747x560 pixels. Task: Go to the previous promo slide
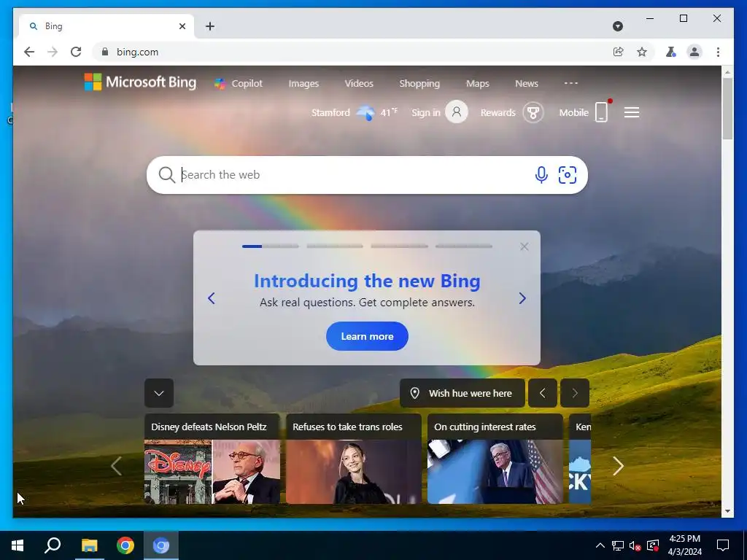212,298
